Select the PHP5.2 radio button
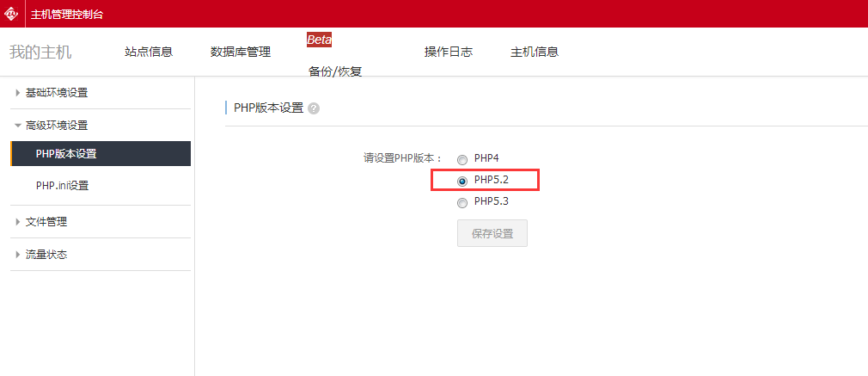The width and height of the screenshot is (868, 376). tap(462, 181)
